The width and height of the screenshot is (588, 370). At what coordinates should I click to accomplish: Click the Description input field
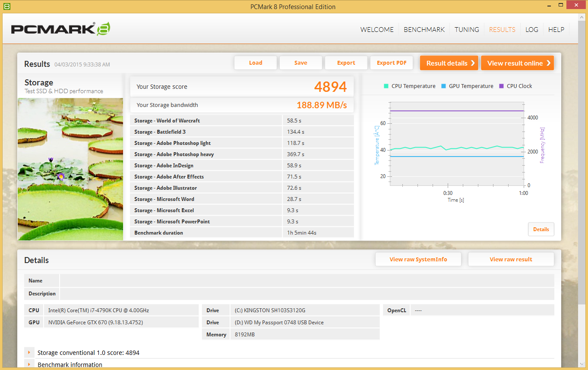pos(307,294)
